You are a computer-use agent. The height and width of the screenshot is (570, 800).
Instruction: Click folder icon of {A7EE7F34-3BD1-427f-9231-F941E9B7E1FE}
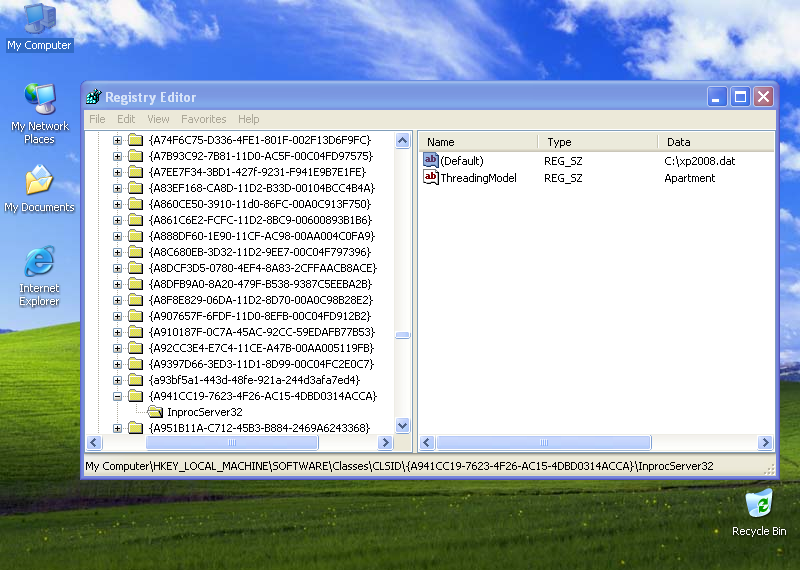(135, 172)
